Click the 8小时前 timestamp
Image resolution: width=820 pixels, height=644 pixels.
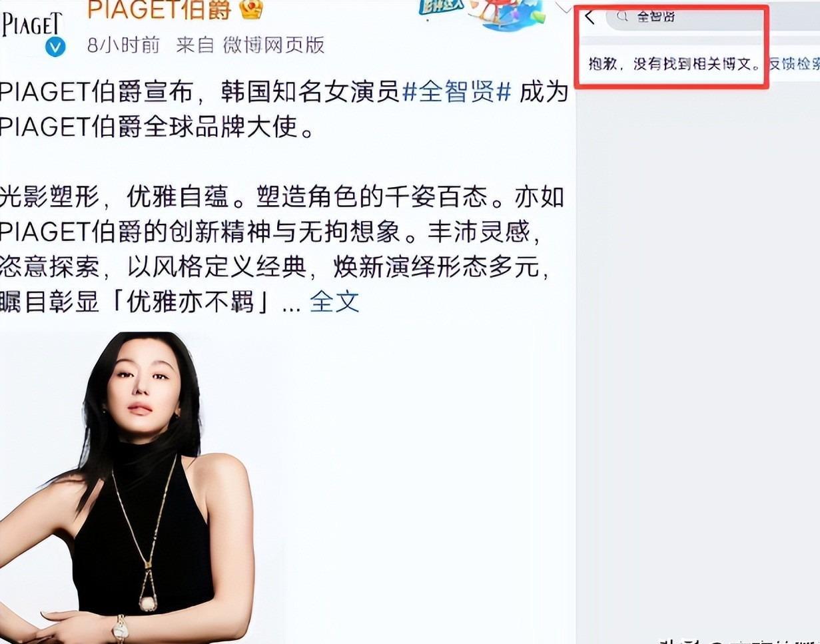[x=123, y=45]
